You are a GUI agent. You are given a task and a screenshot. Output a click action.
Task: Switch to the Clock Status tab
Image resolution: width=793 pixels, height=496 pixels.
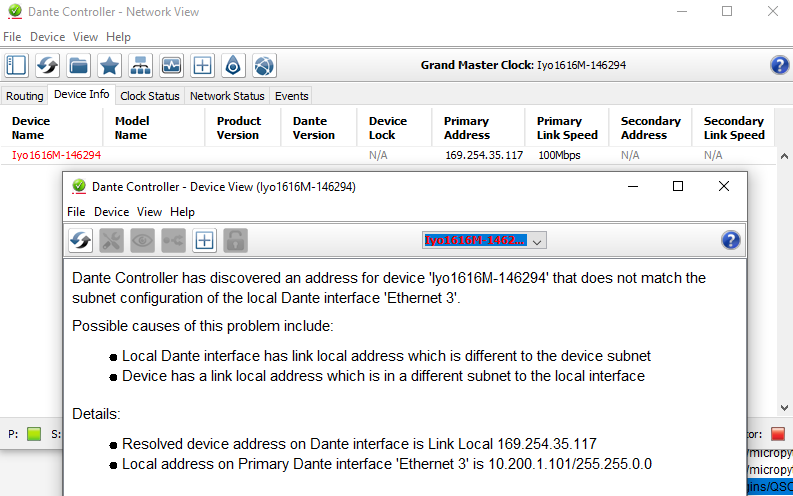point(150,96)
